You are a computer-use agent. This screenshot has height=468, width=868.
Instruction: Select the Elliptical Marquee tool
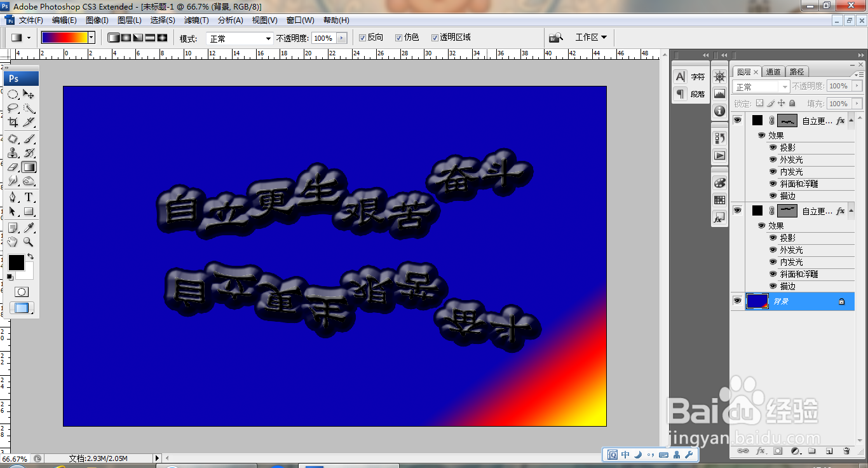tap(13, 94)
